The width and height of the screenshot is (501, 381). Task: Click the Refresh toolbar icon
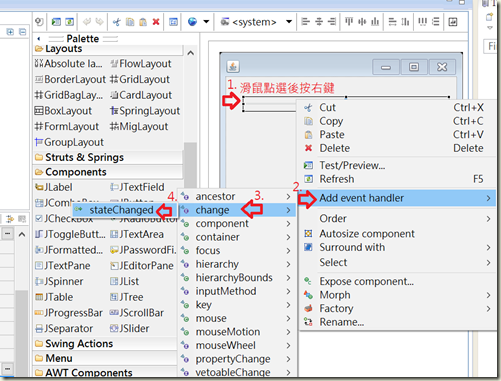[69, 22]
